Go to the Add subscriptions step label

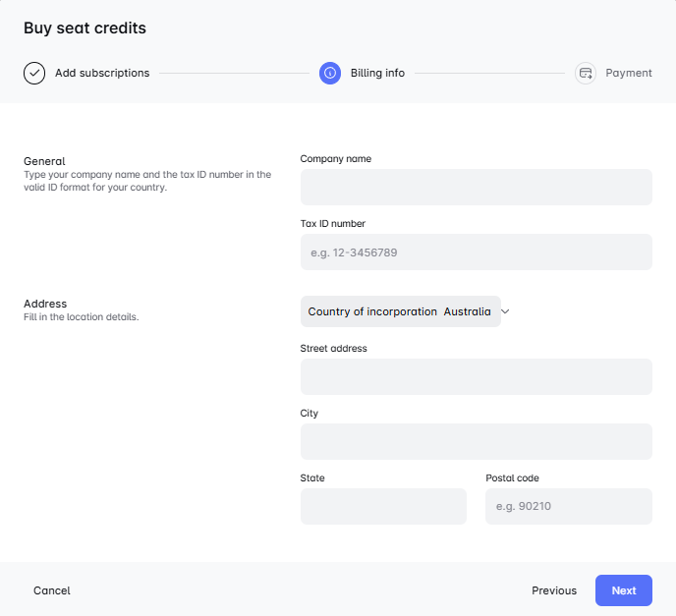click(102, 73)
